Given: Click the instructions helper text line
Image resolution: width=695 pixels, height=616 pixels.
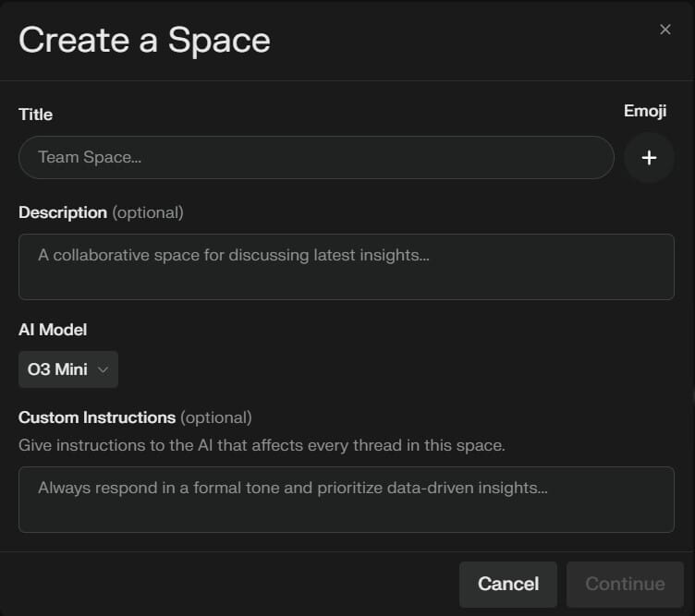Looking at the screenshot, I should tap(262, 445).
